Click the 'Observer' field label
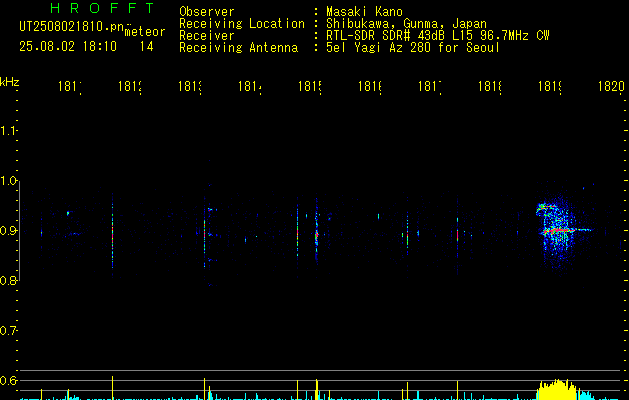629x400 pixels. pyautogui.click(x=207, y=12)
